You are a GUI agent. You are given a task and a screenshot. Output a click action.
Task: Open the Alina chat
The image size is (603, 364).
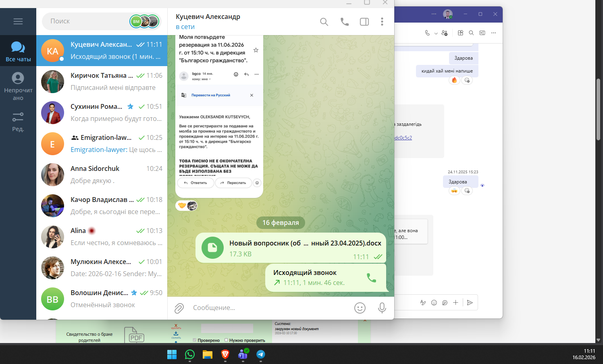(x=102, y=237)
